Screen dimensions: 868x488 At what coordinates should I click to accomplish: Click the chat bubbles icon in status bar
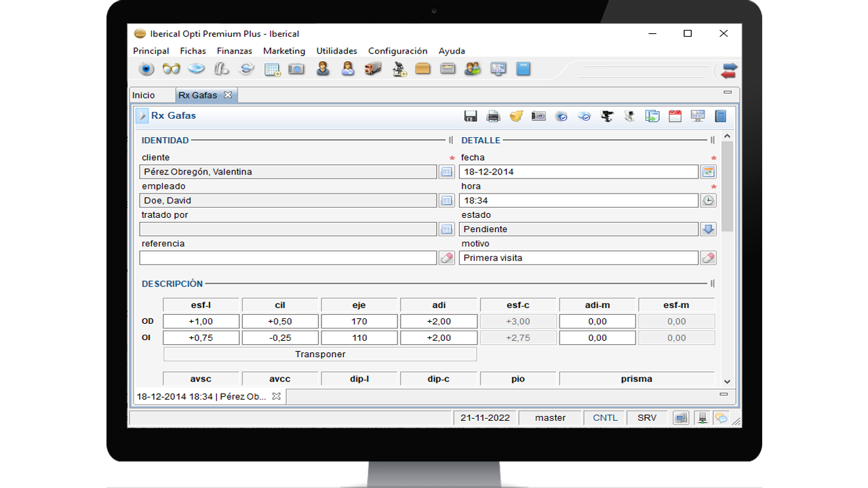tap(722, 418)
